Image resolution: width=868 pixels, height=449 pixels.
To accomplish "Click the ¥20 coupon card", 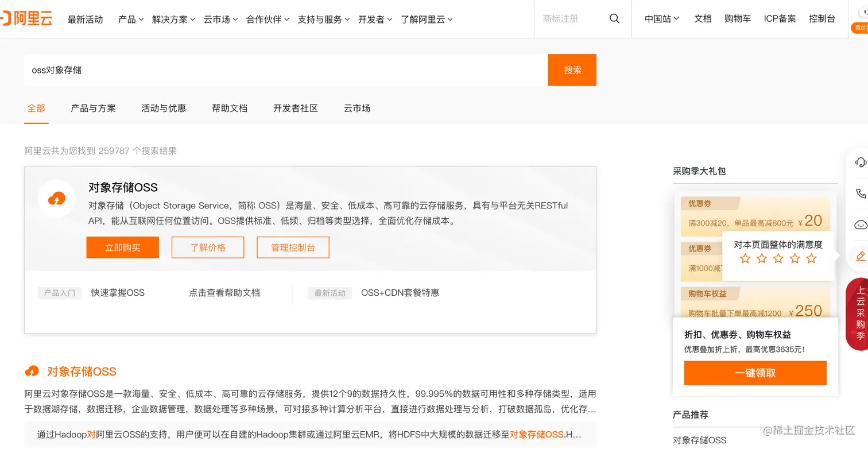I will click(755, 216).
